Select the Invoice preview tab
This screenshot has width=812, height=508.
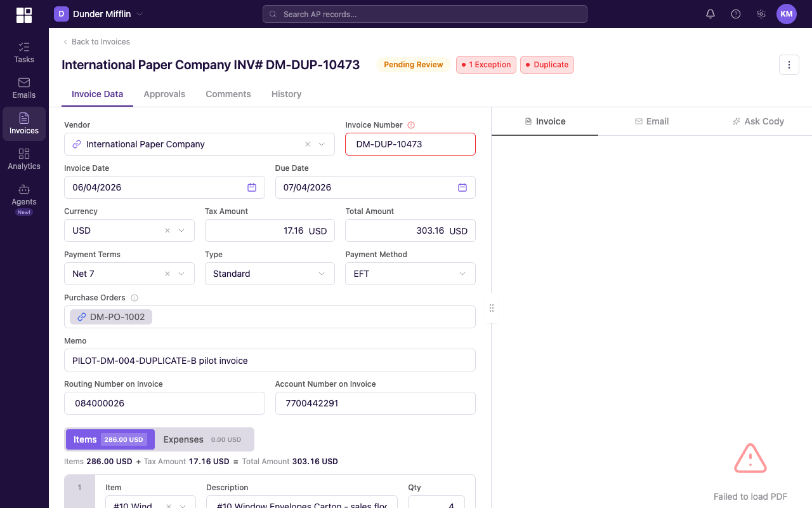tap(545, 121)
